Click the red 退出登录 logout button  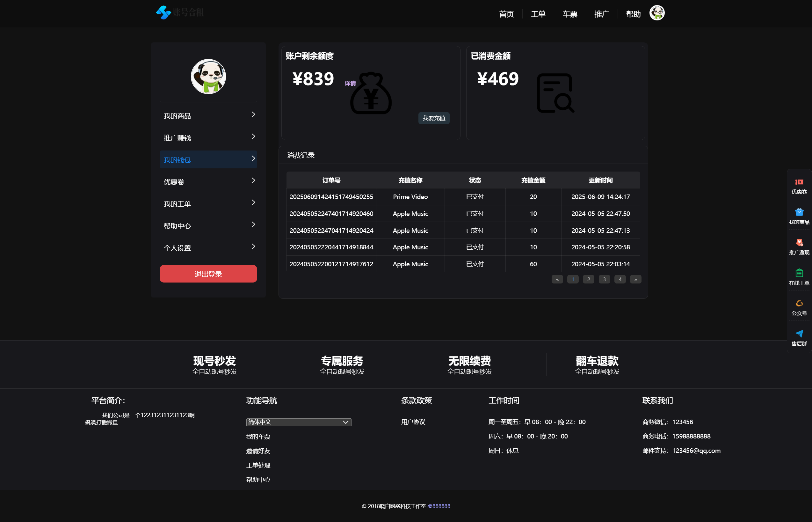click(208, 274)
